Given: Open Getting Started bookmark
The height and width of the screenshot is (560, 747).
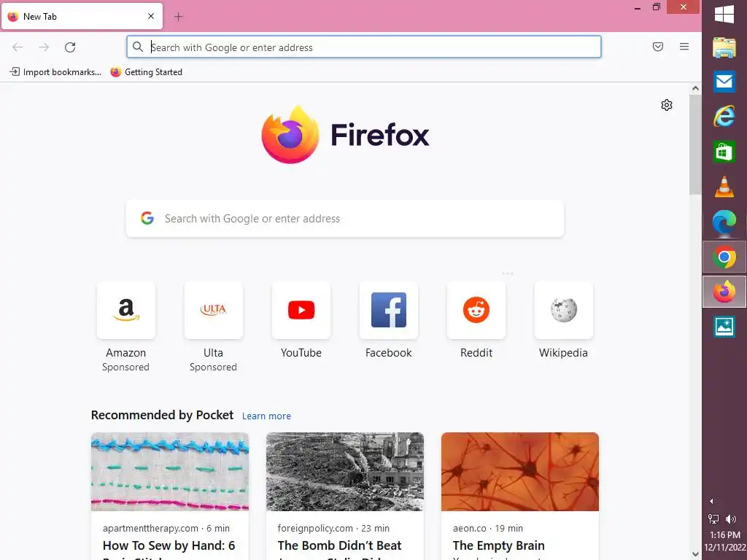Looking at the screenshot, I should pyautogui.click(x=147, y=72).
